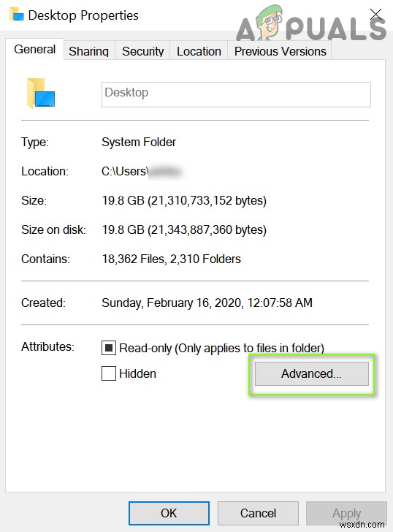393x532 pixels.
Task: Click the 'Location:' label
Action: tap(45, 171)
